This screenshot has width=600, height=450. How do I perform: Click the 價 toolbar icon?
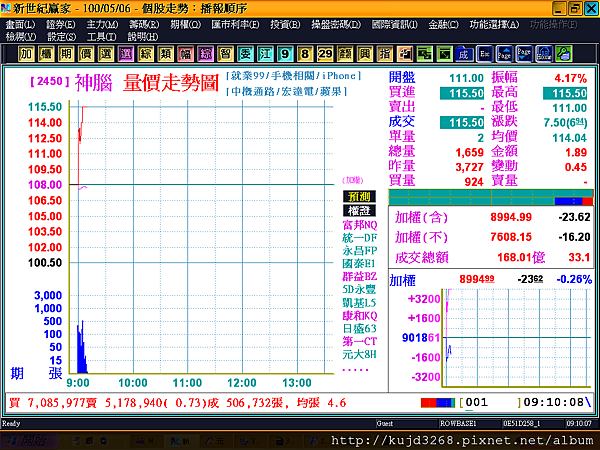click(x=86, y=54)
